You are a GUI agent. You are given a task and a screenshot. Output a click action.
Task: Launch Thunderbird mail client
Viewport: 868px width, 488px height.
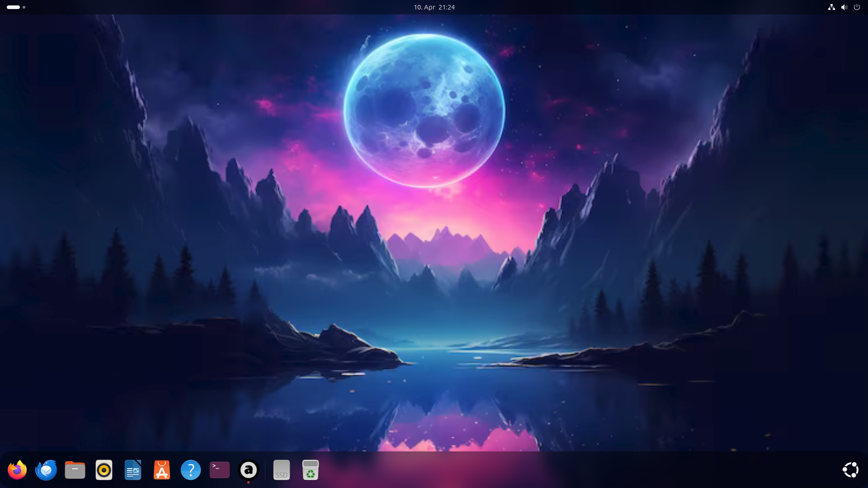click(x=46, y=470)
